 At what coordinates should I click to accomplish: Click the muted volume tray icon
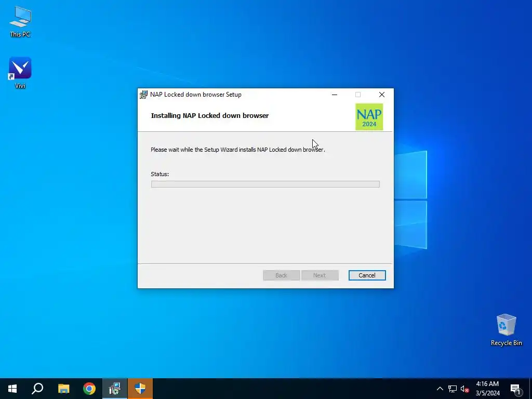[x=464, y=389]
